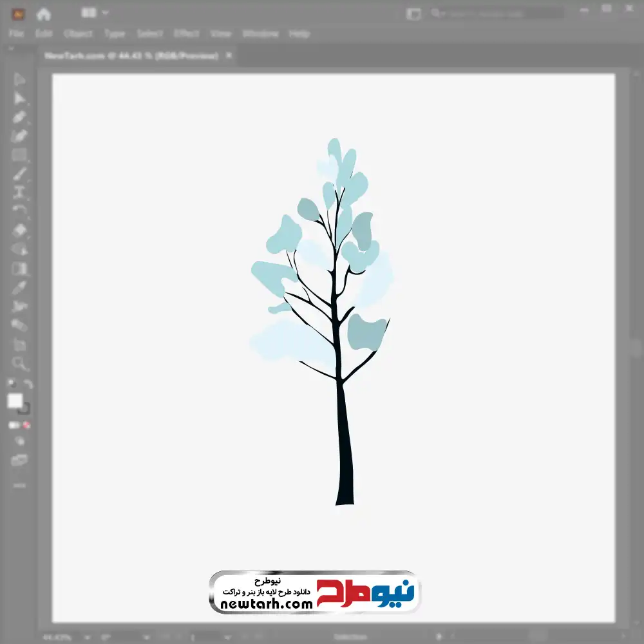Open the Effect menu

[187, 33]
